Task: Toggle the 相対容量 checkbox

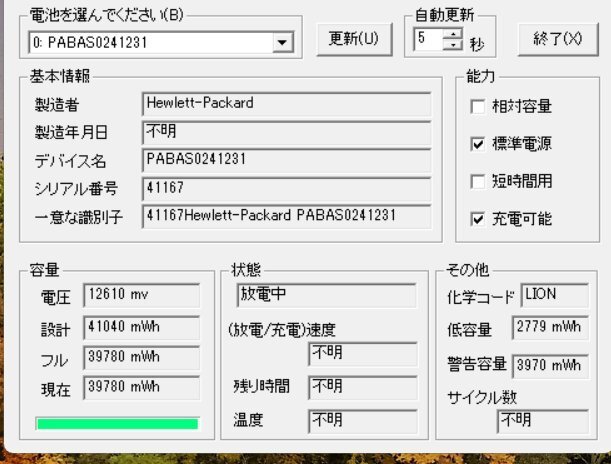Action: click(478, 106)
